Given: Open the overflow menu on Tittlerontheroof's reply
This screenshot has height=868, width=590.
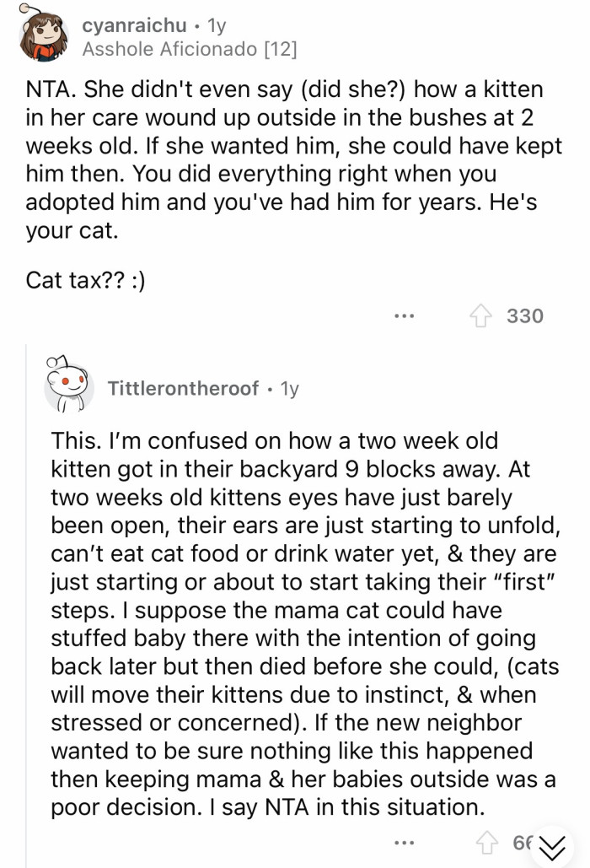Looking at the screenshot, I should [405, 842].
